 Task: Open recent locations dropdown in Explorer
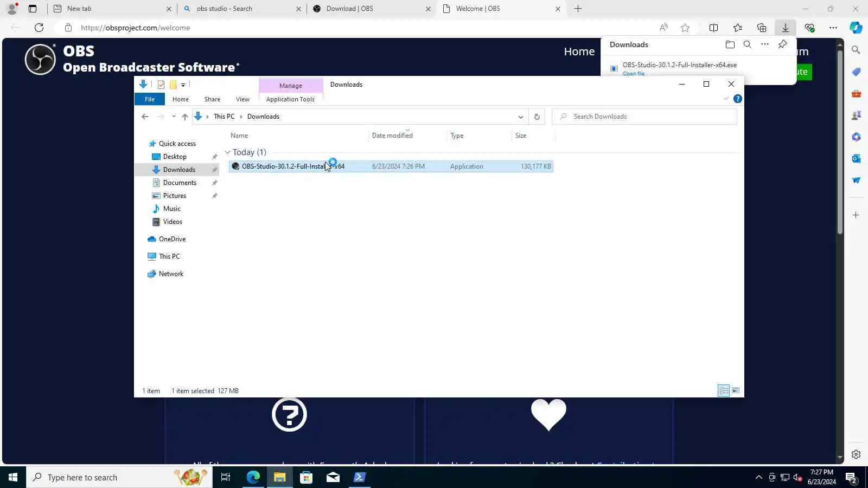(174, 117)
